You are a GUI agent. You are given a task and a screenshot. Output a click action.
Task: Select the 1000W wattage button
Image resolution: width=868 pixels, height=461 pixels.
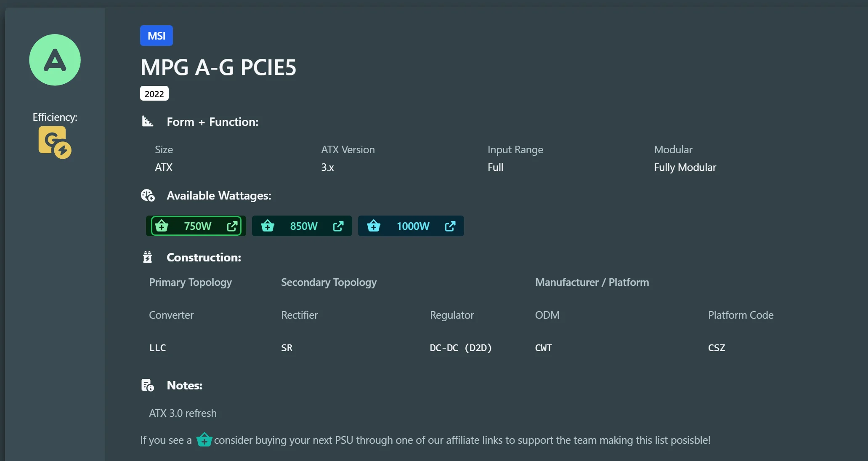click(413, 226)
